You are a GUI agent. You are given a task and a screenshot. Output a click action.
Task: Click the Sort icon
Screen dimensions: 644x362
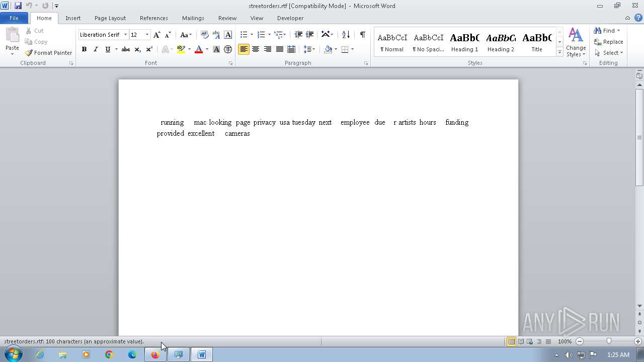coord(346,35)
